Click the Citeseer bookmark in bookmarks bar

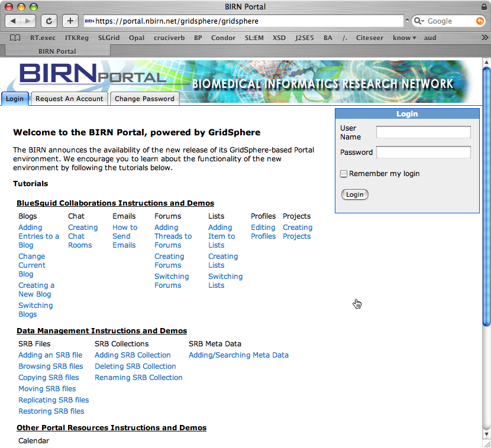369,38
